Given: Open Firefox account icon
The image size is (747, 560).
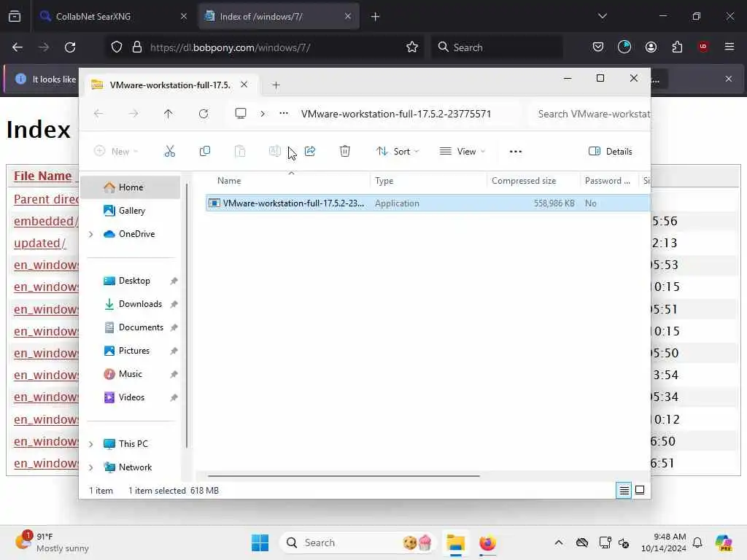Looking at the screenshot, I should 651,47.
